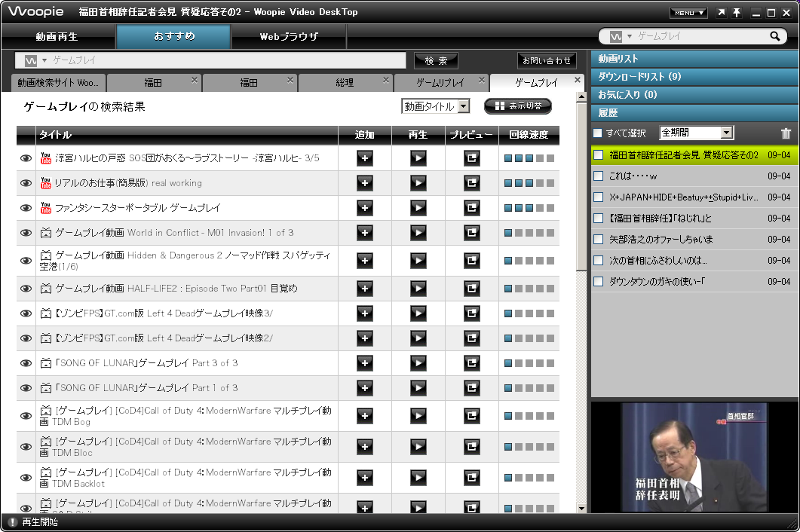The image size is (800, 532).
Task: Play the CoD4 TDM Bog video
Action: 418,416
